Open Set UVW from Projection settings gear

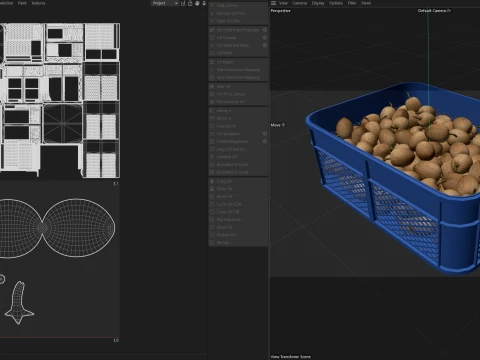tap(265, 30)
